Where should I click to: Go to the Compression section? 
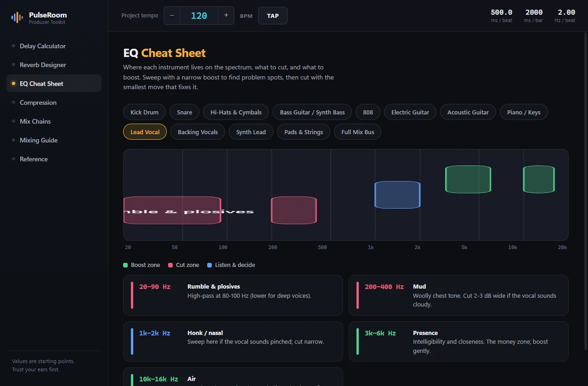click(54, 102)
